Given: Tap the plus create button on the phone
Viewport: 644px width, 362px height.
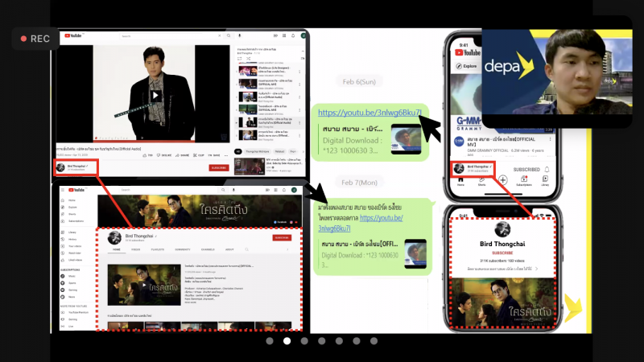Looking at the screenshot, I should pyautogui.click(x=502, y=179).
